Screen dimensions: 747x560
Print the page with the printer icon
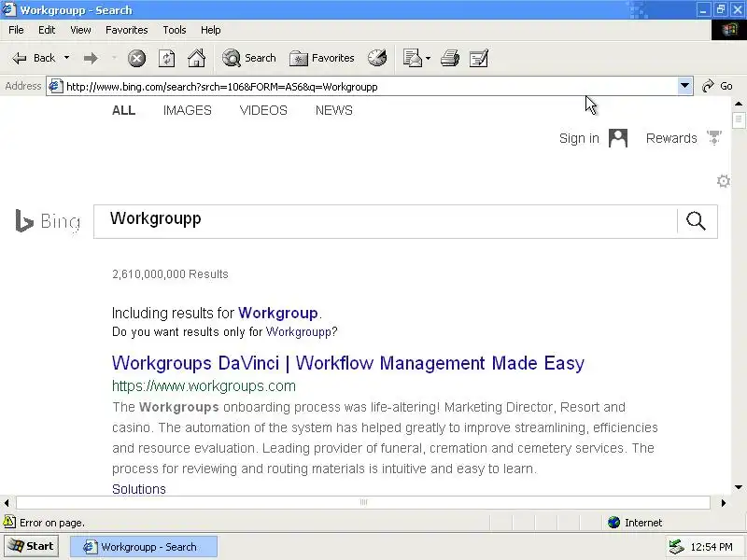point(450,58)
